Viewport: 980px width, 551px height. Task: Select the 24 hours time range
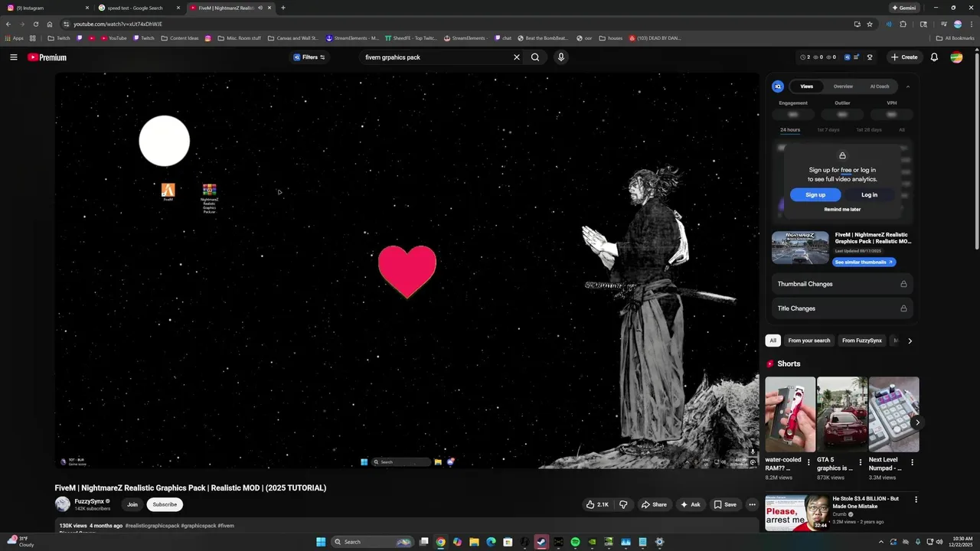click(x=790, y=130)
